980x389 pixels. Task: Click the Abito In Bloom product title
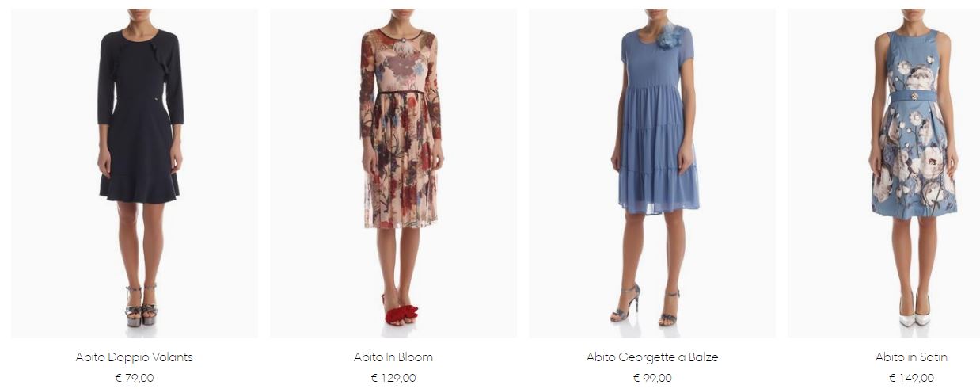[393, 357]
